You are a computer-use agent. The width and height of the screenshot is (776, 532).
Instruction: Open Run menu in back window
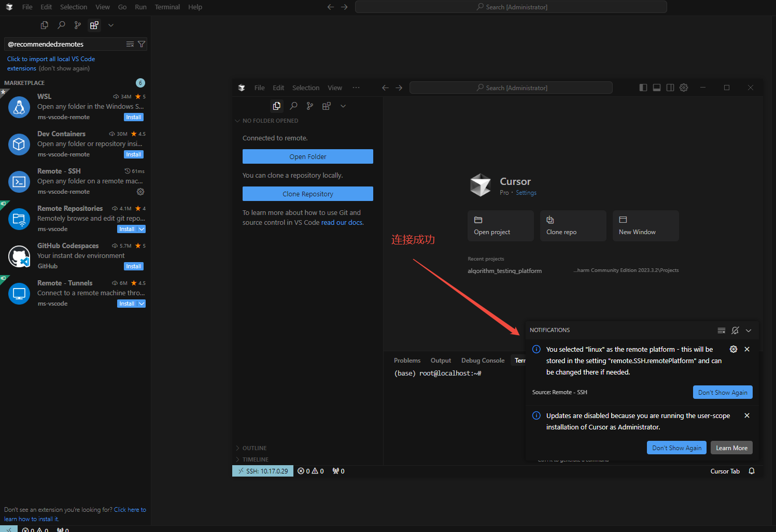coord(140,7)
